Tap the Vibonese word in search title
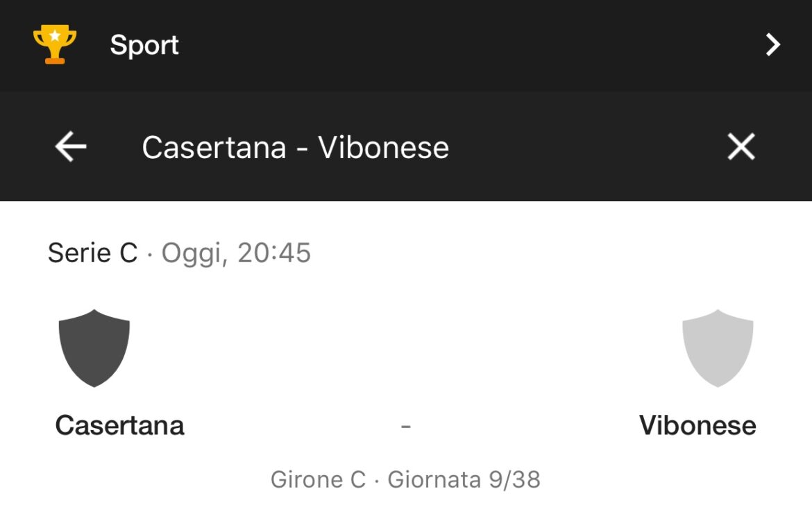 (383, 148)
